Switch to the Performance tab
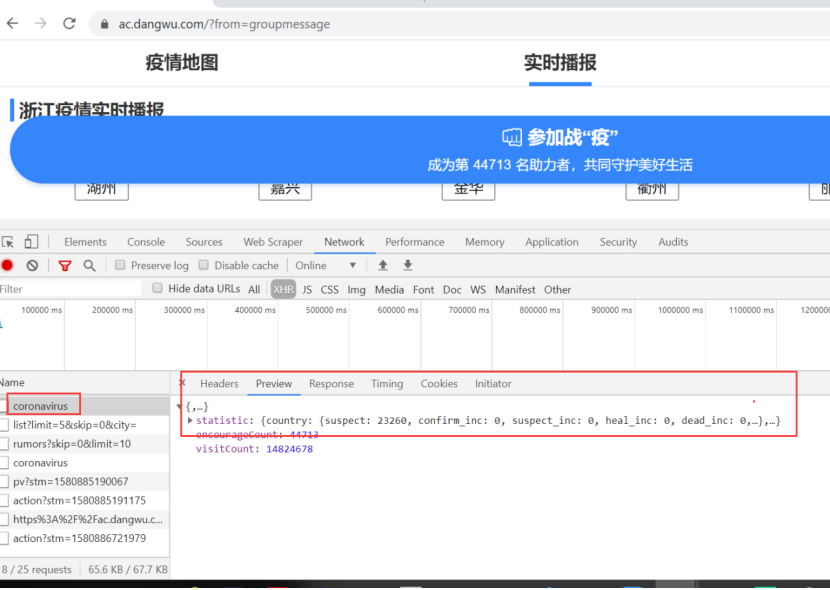 click(415, 242)
